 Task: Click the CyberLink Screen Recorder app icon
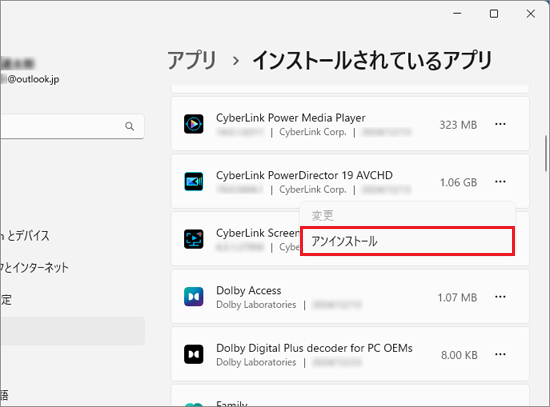[x=194, y=239]
